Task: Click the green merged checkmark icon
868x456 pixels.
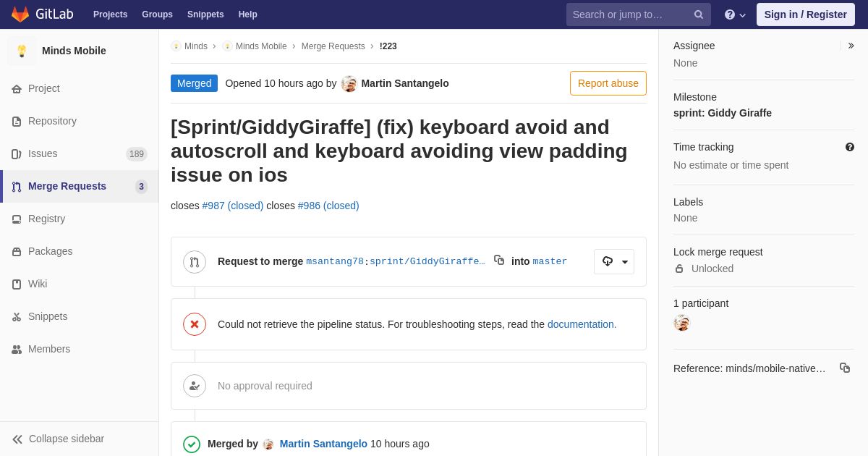Action: (192, 444)
